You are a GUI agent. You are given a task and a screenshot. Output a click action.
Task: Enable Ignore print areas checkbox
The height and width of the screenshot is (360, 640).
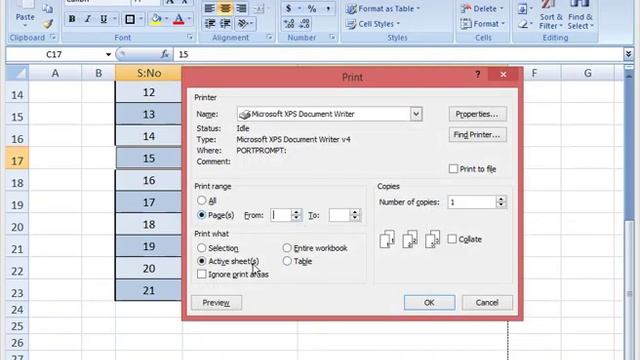tap(201, 274)
